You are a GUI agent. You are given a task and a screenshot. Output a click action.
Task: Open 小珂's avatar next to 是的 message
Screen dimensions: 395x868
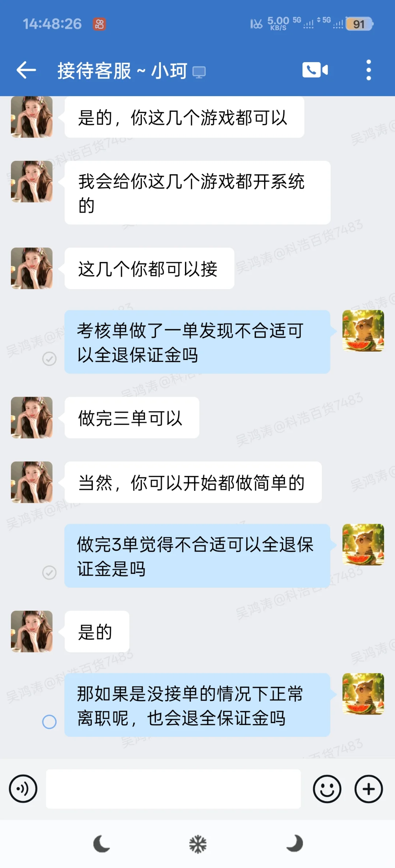[x=32, y=632]
